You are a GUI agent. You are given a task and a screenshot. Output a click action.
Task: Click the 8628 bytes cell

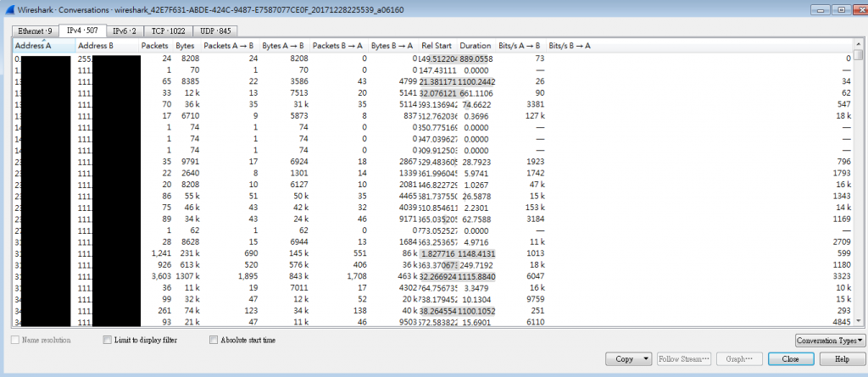tap(190, 241)
